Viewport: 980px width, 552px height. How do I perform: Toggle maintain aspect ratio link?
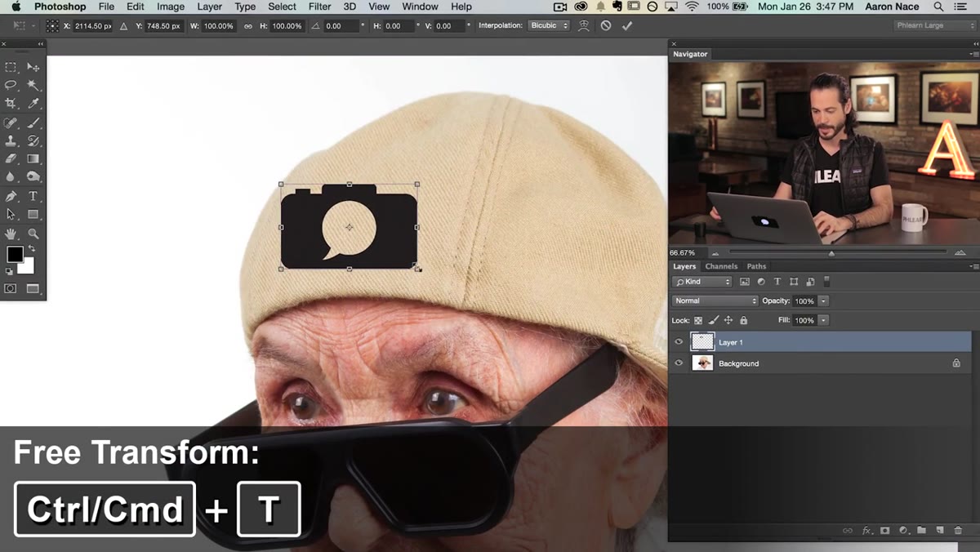coord(248,25)
